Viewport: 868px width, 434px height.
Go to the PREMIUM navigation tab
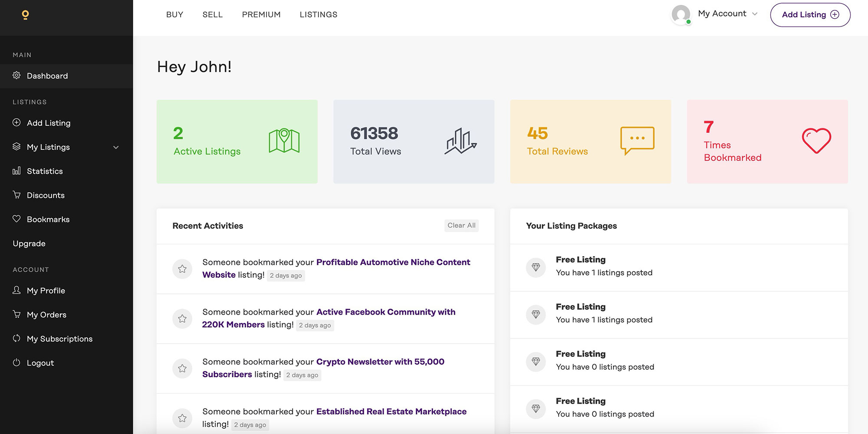coord(261,15)
